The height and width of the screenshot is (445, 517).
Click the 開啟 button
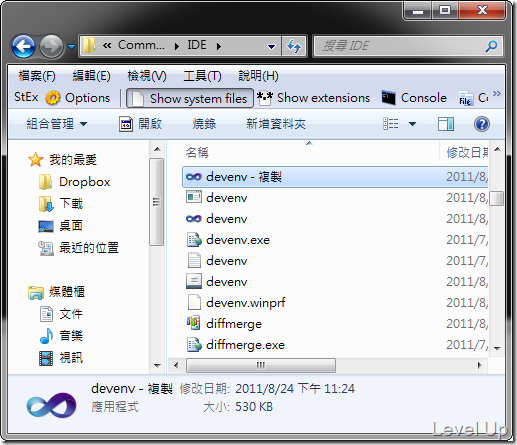tap(140, 124)
